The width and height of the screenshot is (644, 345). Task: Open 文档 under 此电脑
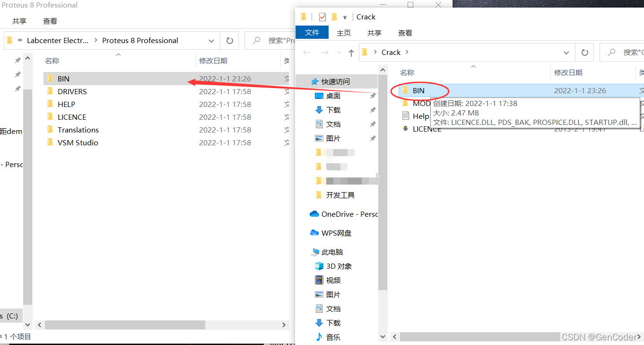point(333,309)
